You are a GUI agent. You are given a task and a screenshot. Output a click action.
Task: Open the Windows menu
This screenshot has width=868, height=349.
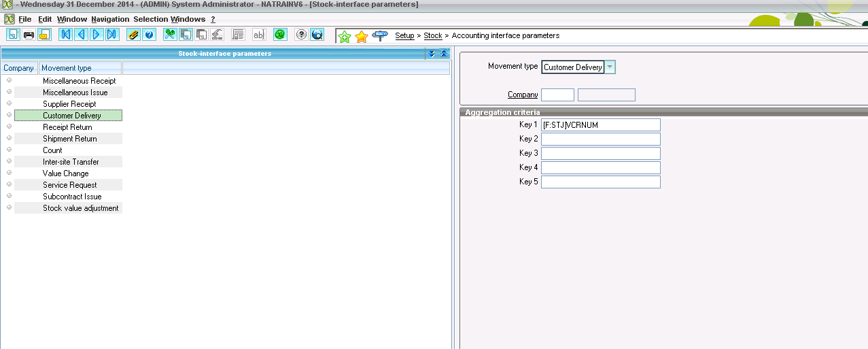(x=188, y=19)
